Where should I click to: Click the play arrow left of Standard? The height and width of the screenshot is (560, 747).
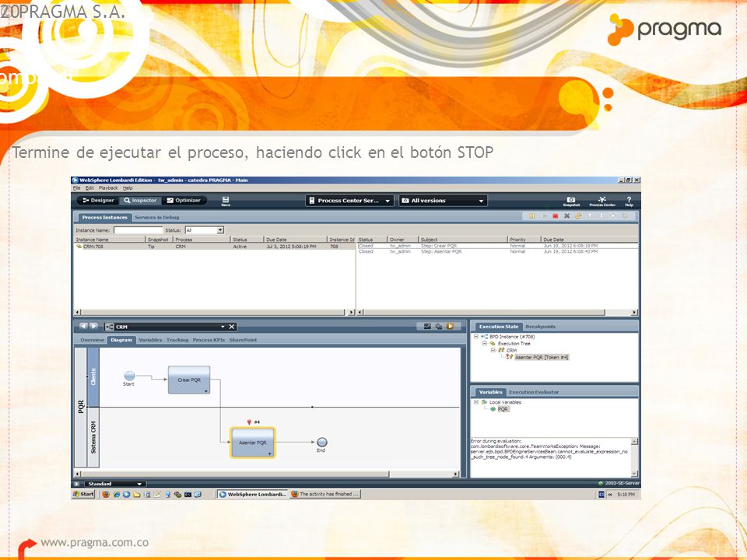[76, 484]
